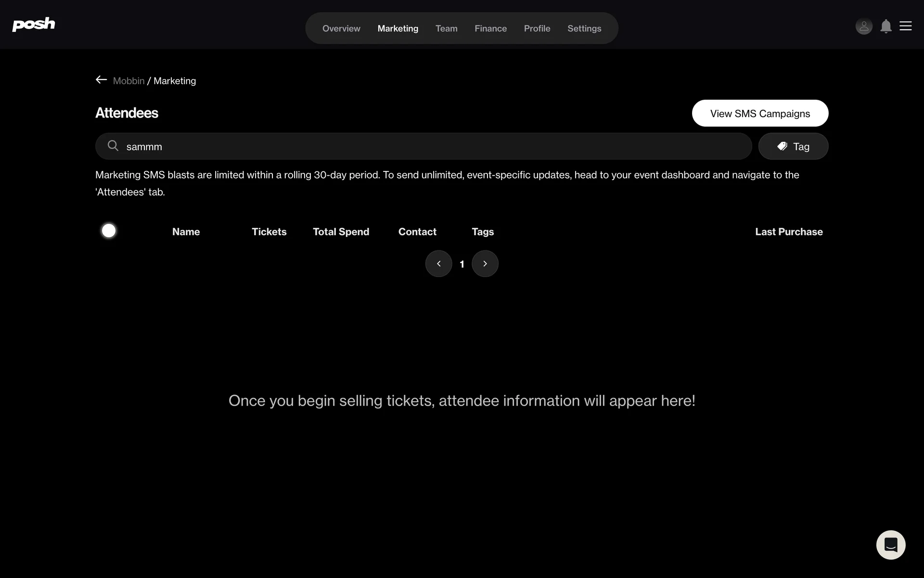Switch to the Team tab
Viewport: 924px width, 578px height.
(446, 28)
